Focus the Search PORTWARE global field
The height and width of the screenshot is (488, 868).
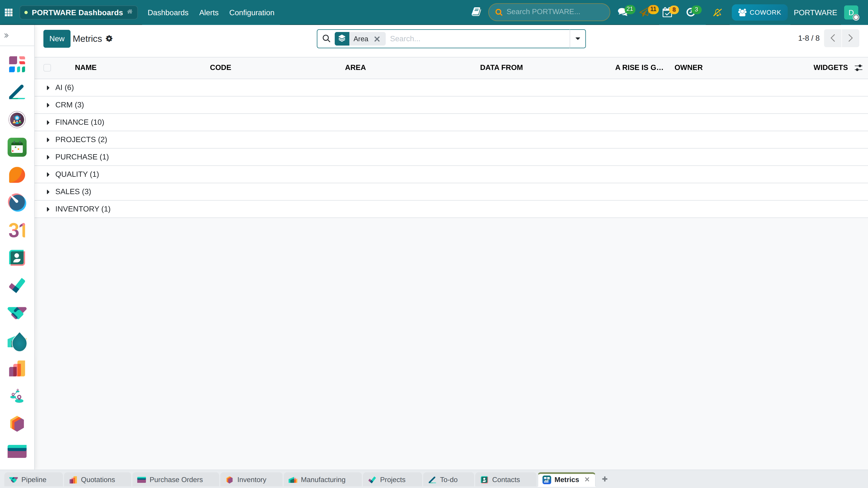point(549,12)
